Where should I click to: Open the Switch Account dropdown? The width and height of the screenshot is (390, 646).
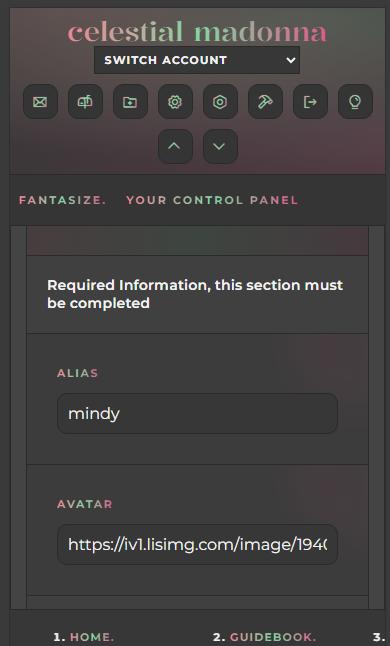pyautogui.click(x=197, y=60)
